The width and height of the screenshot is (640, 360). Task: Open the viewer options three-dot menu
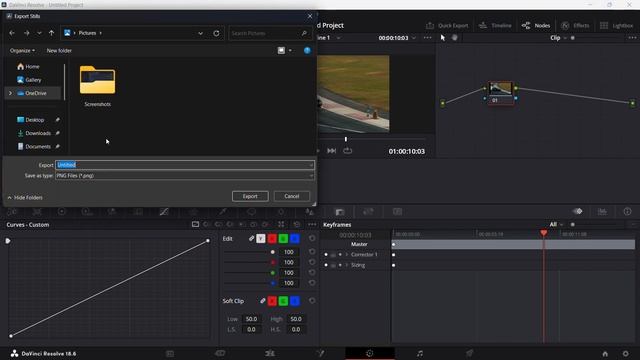click(x=427, y=38)
